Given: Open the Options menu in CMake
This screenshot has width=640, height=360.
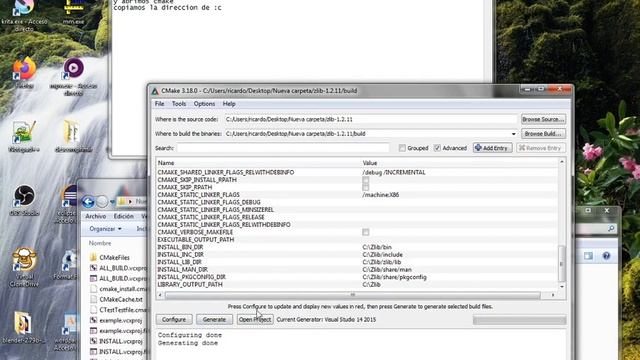Looking at the screenshot, I should 204,104.
